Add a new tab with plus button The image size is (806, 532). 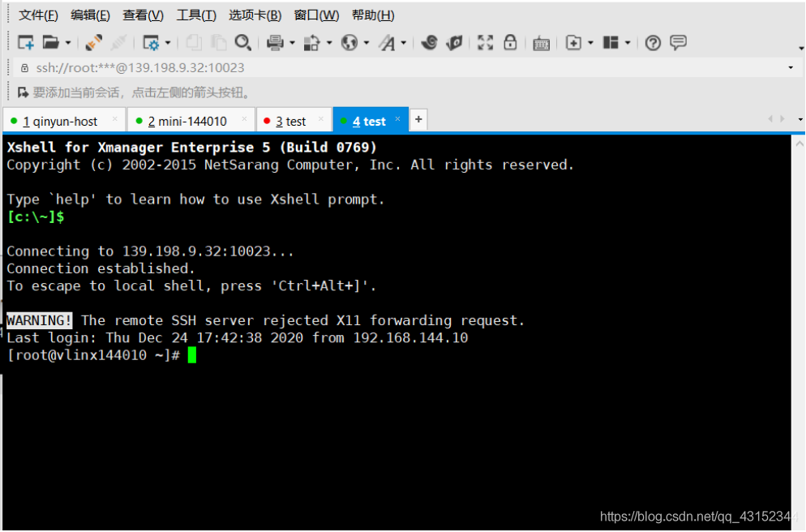point(418,119)
